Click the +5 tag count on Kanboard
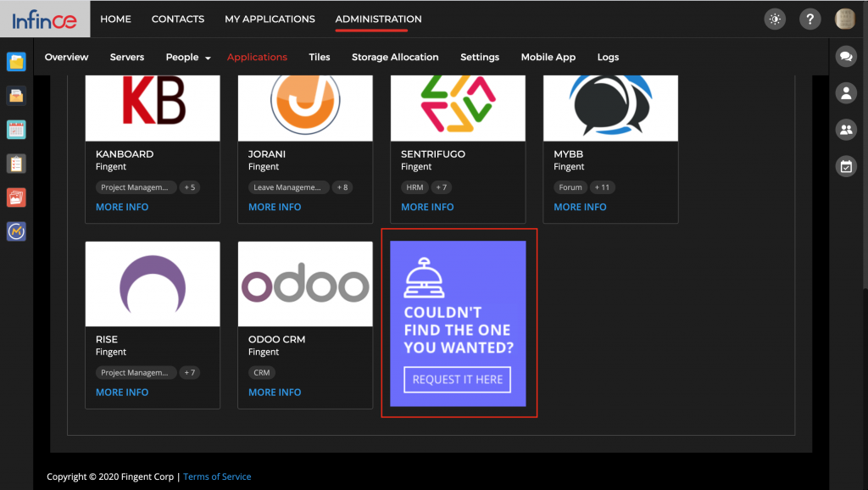The width and height of the screenshot is (868, 490). 190,187
